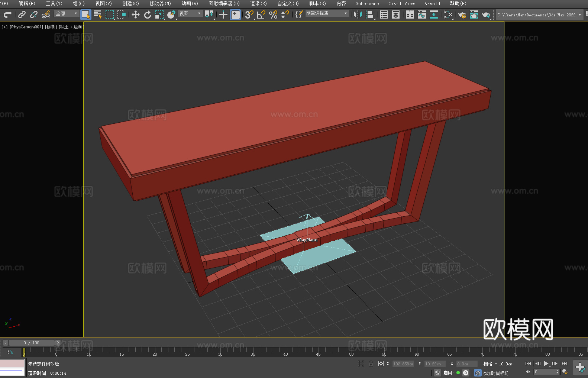Click the Mirror tool icon

click(x=358, y=14)
